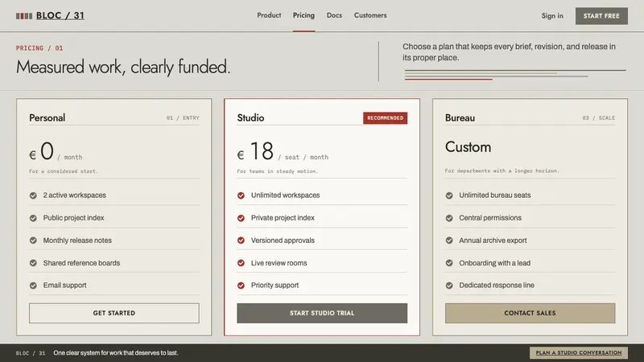The width and height of the screenshot is (644, 362).
Task: Click red check icon beside Versioned approvals
Action: click(x=241, y=241)
